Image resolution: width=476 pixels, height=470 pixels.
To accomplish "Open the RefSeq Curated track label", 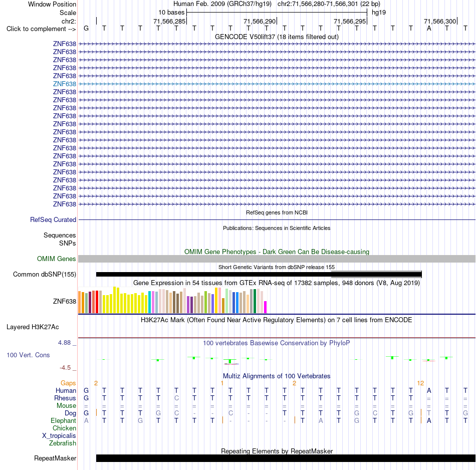I will coord(53,219).
